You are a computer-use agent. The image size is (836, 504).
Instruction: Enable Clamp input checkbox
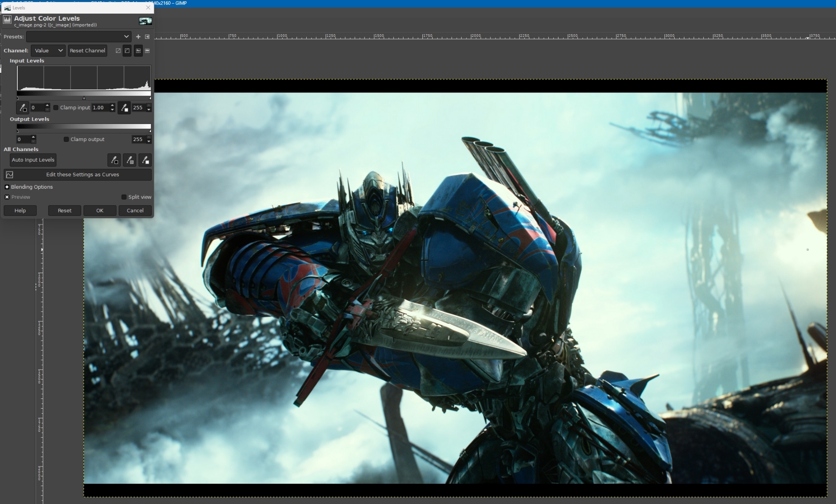point(56,108)
